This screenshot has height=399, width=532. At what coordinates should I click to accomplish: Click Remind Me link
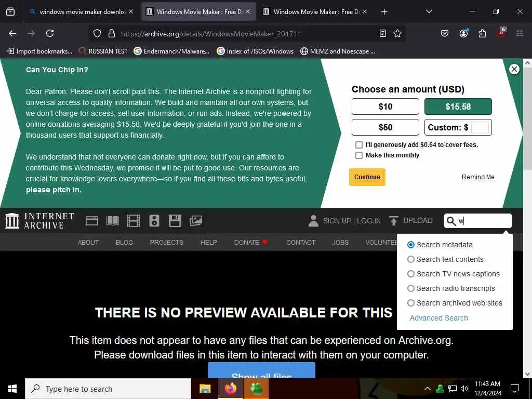click(478, 177)
